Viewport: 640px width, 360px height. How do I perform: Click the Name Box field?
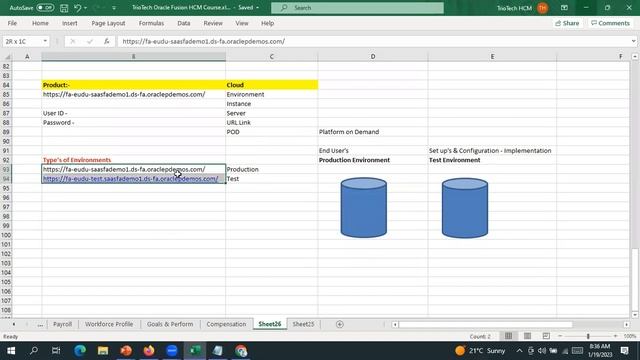click(x=22, y=41)
